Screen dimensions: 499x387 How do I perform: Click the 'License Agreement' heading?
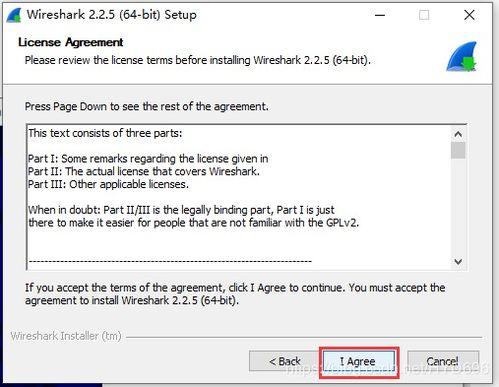point(71,42)
